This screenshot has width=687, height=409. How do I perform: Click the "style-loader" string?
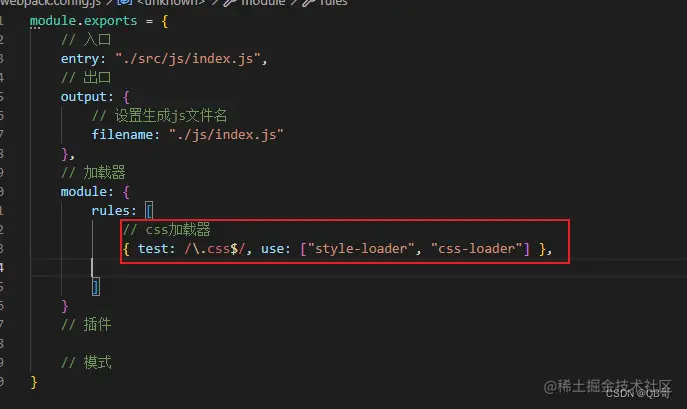[361, 249]
